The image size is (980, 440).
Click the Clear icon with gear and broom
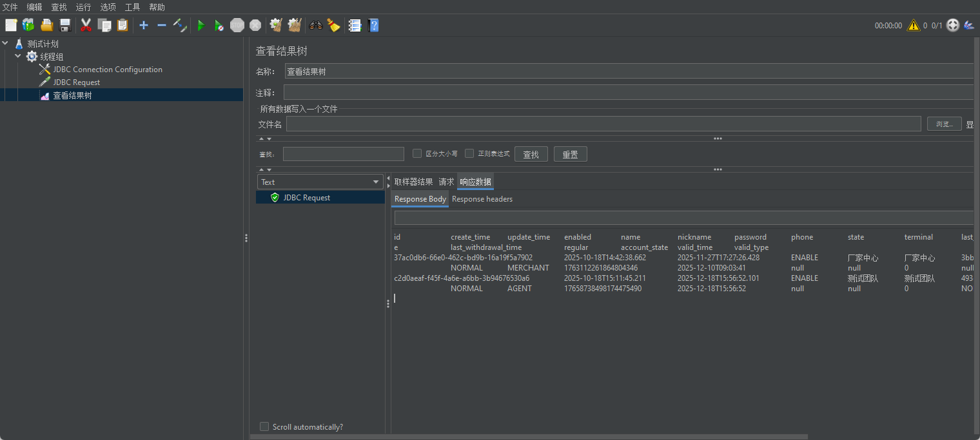[277, 25]
